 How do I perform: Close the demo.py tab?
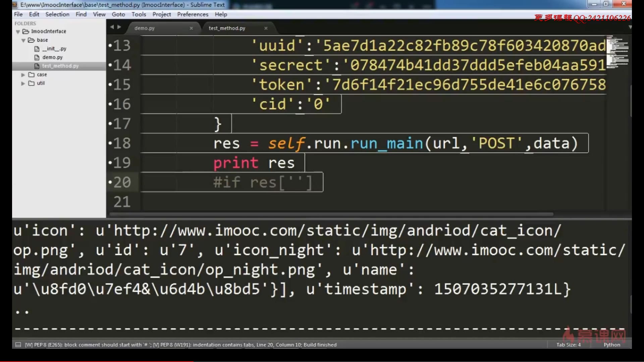(x=191, y=28)
